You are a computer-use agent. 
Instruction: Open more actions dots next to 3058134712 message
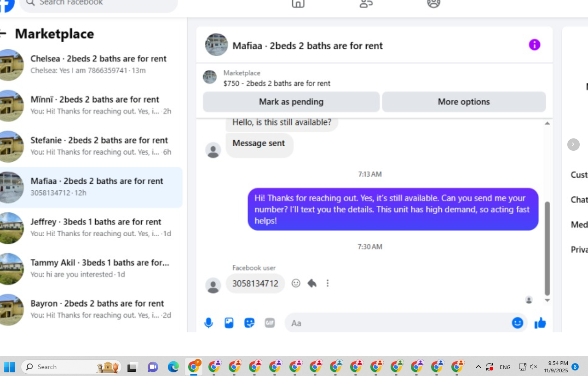(x=328, y=283)
